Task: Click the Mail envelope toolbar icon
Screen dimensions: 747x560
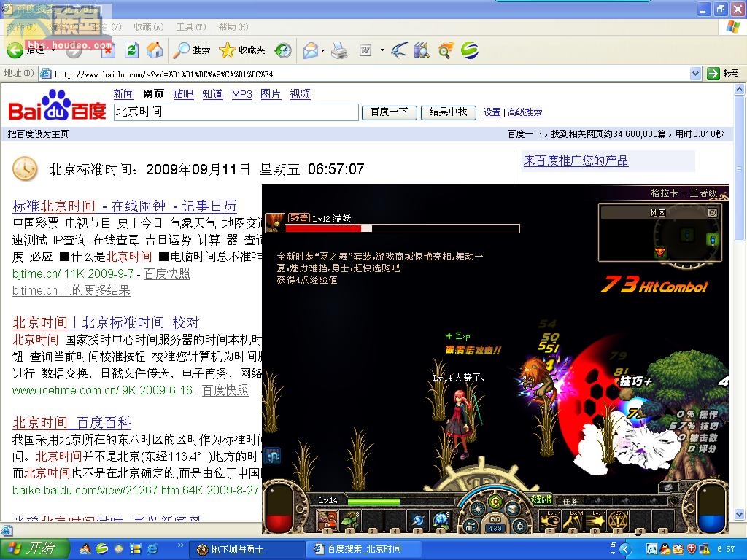Action: click(311, 50)
